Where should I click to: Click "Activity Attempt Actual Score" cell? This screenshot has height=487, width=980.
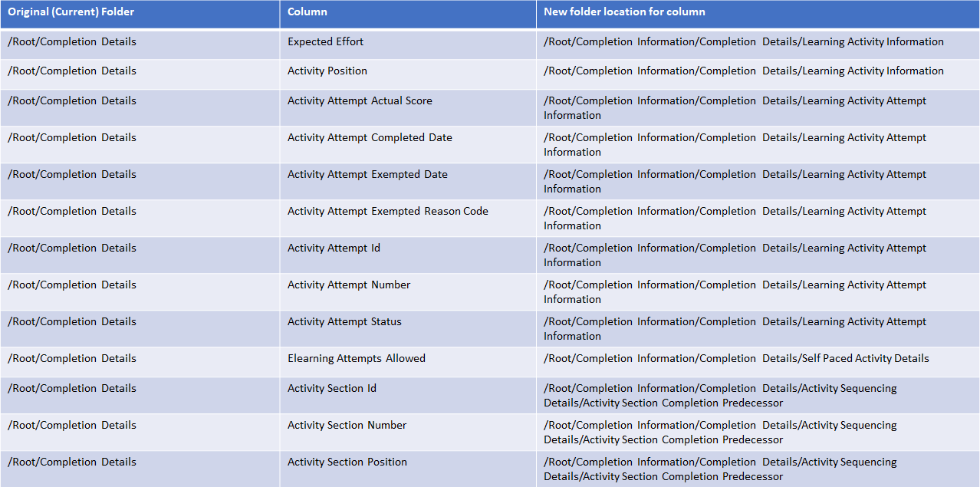click(x=360, y=101)
